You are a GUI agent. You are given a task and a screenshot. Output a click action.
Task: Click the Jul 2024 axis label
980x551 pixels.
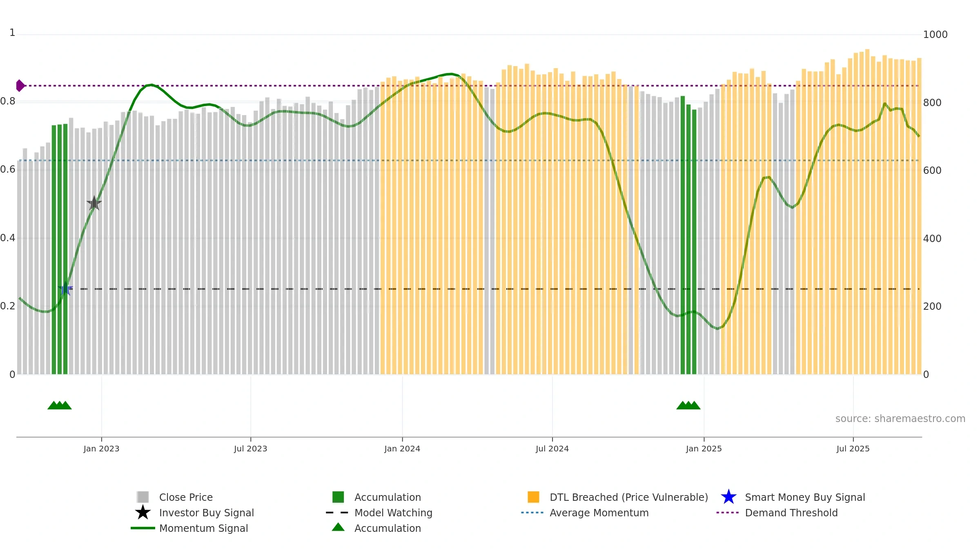point(552,449)
